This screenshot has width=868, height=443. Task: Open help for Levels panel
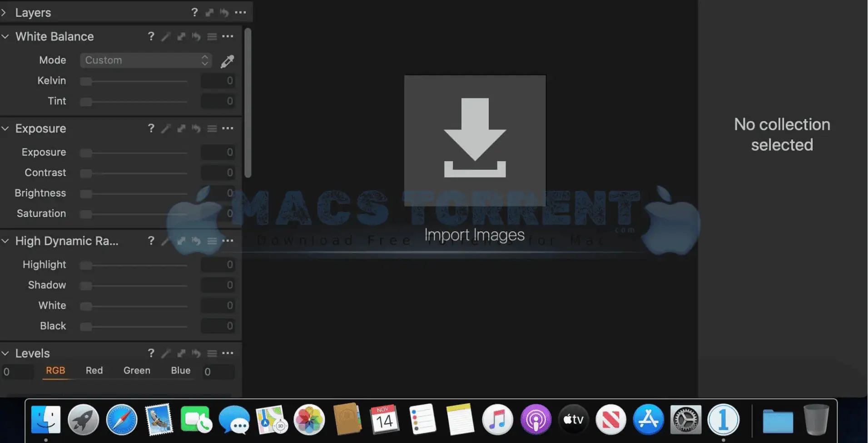(151, 353)
